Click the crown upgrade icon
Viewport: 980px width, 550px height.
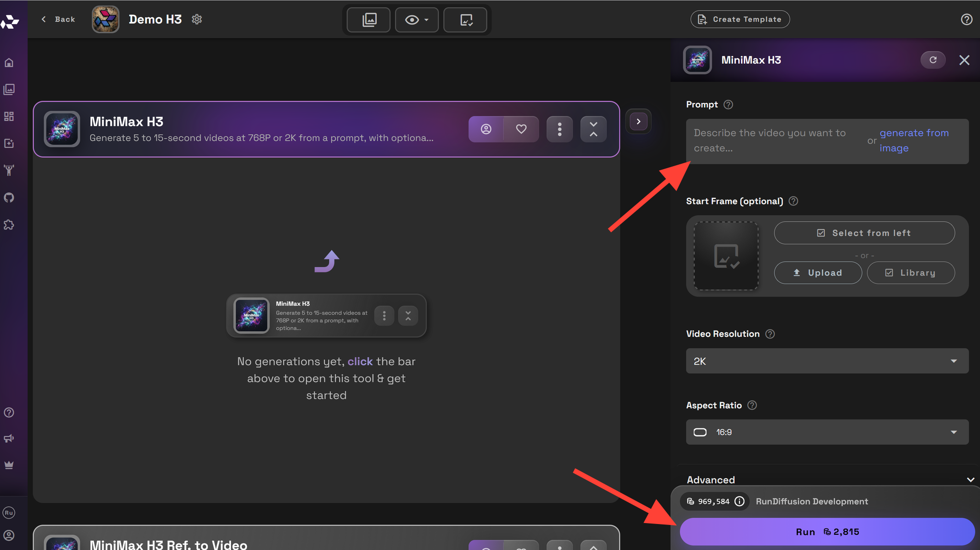9,465
